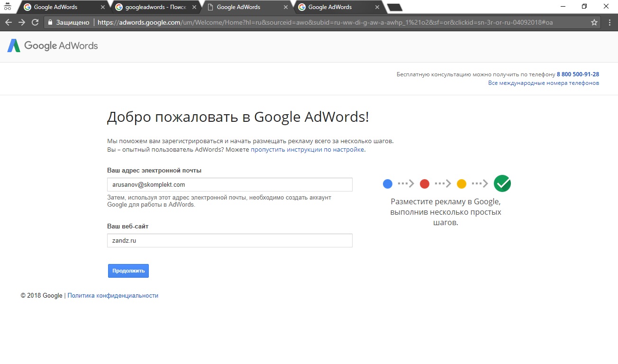Close the first Google AdWords tab
The height and width of the screenshot is (364, 618).
pyautogui.click(x=102, y=7)
